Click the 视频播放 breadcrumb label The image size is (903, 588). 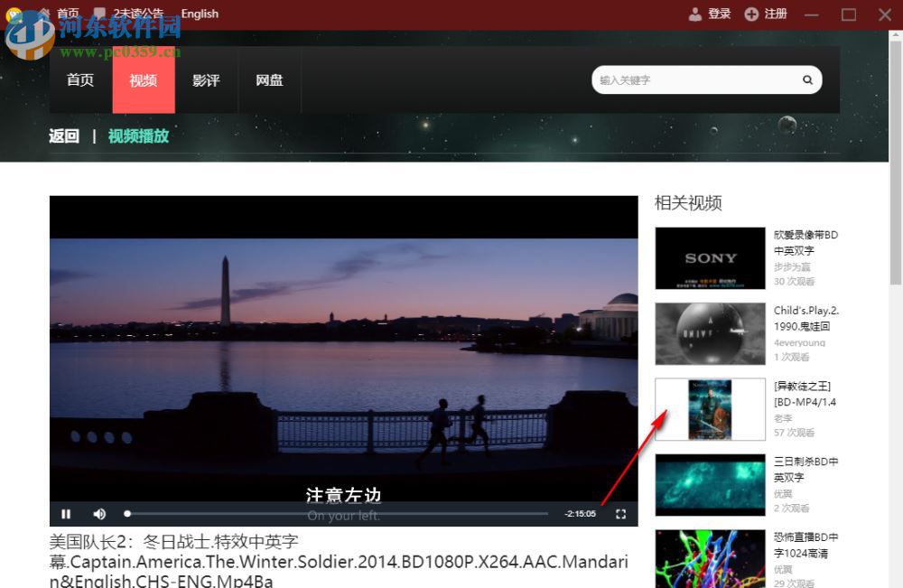coord(138,135)
